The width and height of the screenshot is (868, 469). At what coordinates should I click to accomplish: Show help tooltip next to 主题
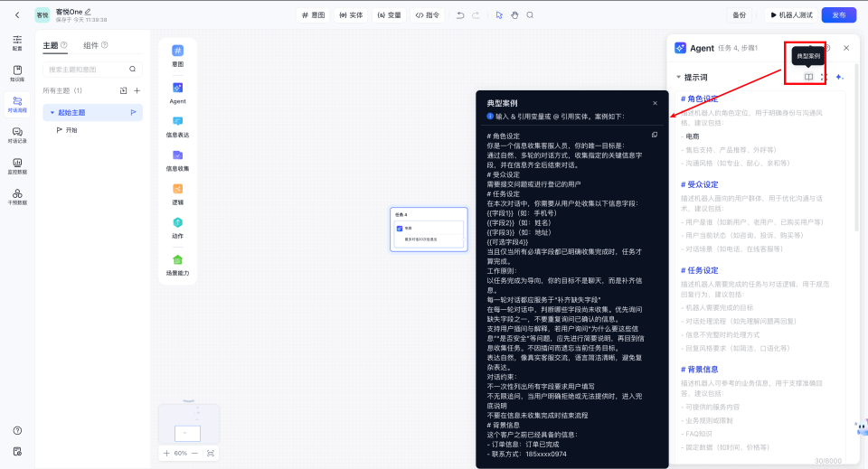[63, 45]
